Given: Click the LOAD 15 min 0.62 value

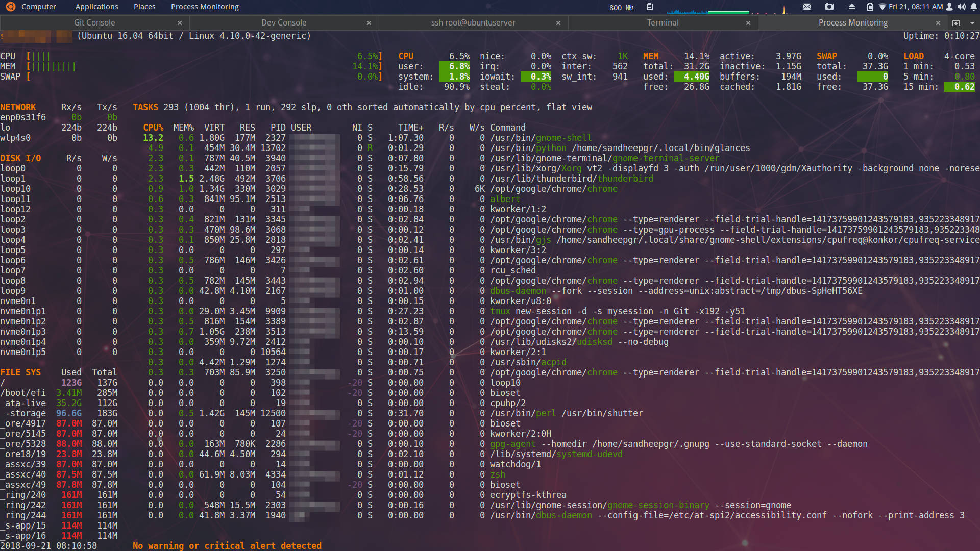Looking at the screenshot, I should (x=960, y=87).
